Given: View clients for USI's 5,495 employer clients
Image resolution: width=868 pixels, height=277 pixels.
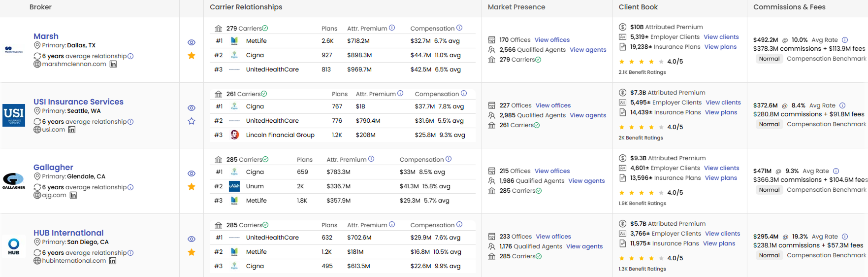Looking at the screenshot, I should [723, 103].
